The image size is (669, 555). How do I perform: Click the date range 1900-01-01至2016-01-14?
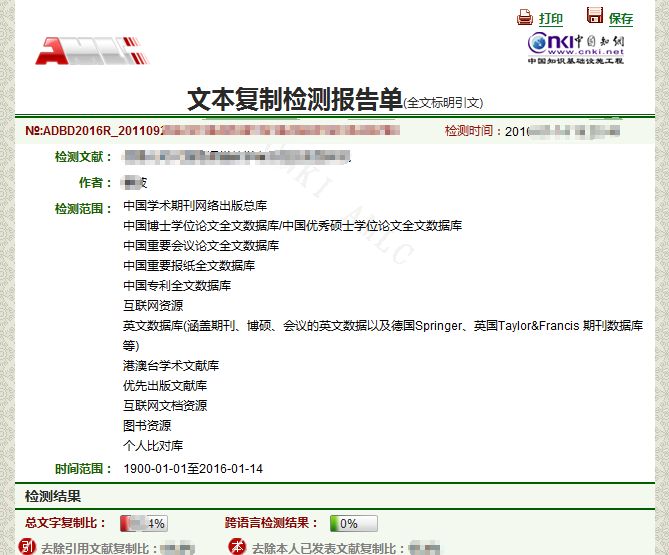(193, 469)
